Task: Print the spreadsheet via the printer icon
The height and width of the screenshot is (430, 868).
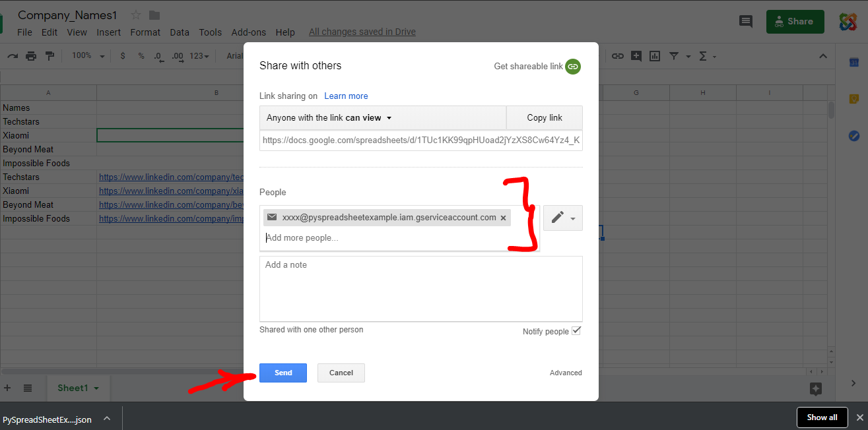Action: [x=31, y=56]
